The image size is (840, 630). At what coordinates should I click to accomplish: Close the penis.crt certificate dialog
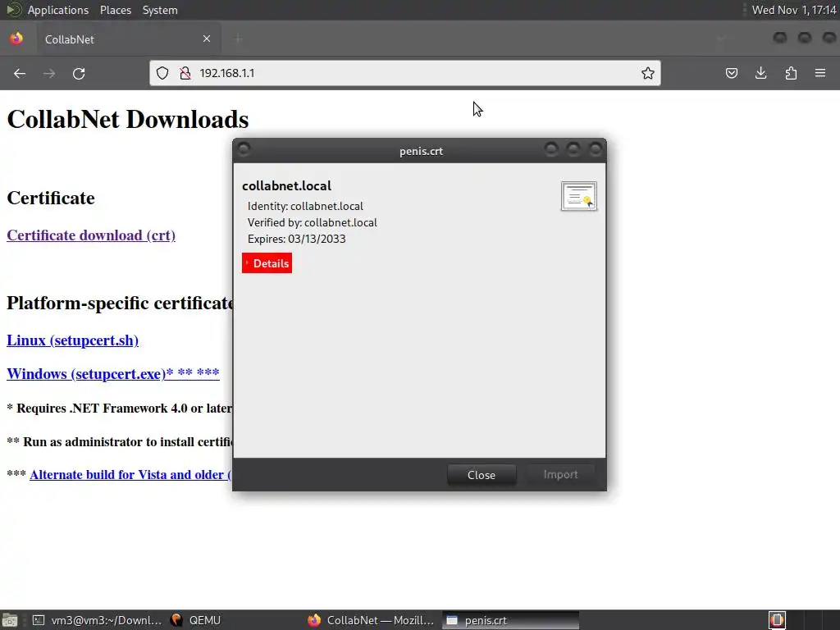[x=481, y=475]
